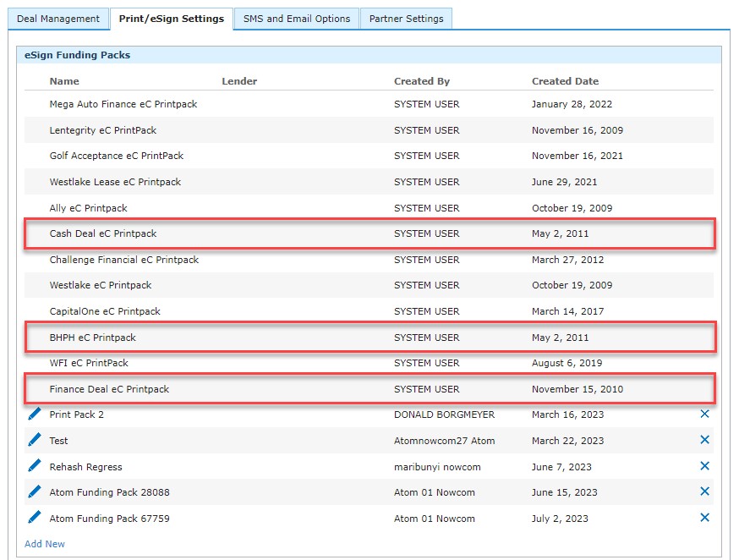This screenshot has width=739, height=560.
Task: Click the Lender column header
Action: [239, 81]
